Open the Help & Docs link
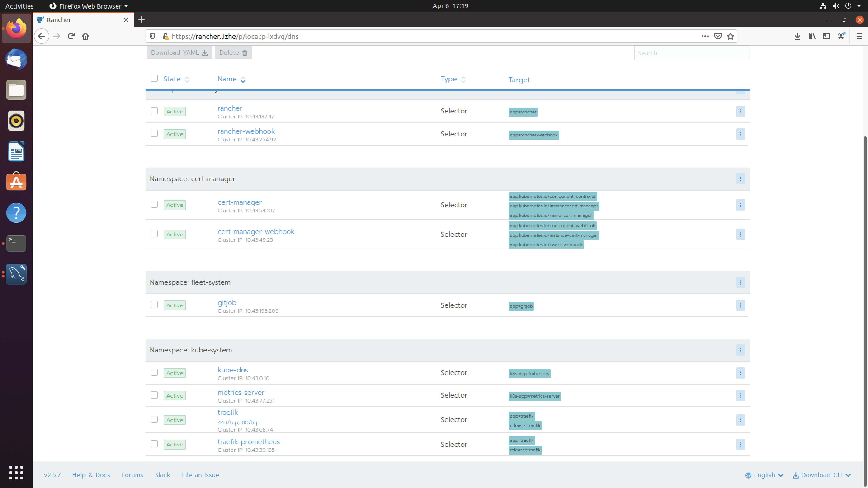 click(x=91, y=475)
